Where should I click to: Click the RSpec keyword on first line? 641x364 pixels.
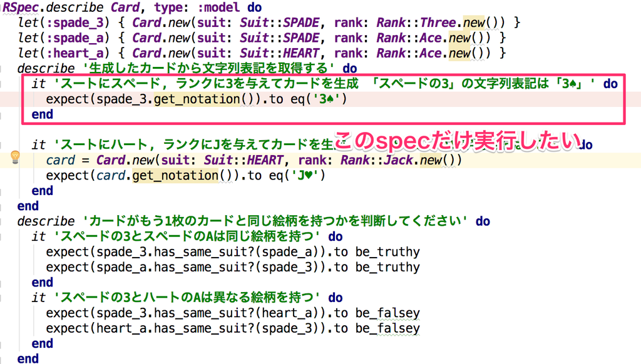point(21,8)
